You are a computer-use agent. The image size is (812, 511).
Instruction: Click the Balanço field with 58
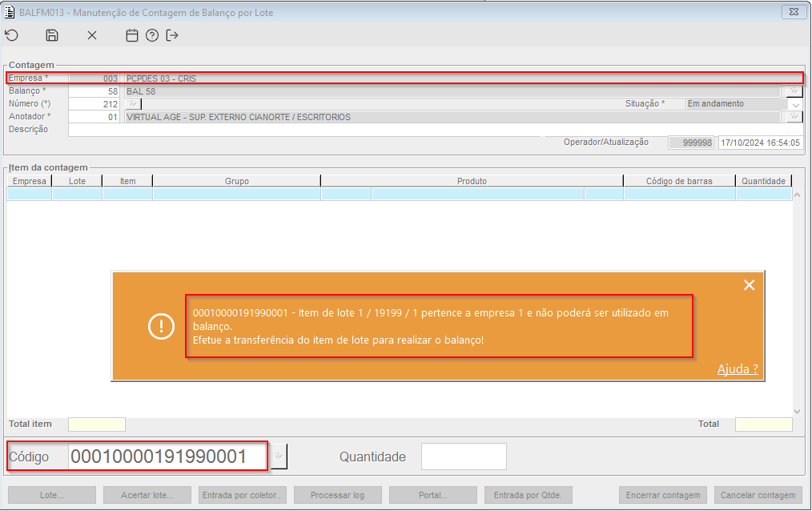click(94, 91)
